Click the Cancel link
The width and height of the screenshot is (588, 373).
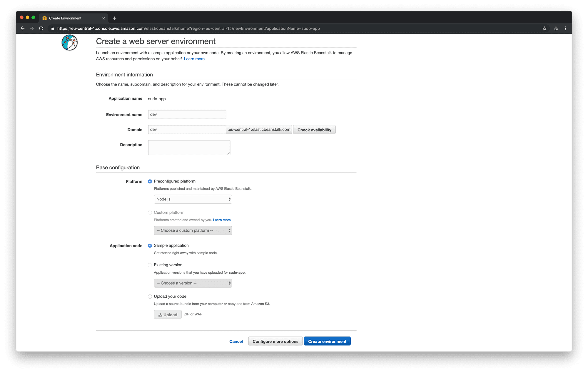click(236, 342)
